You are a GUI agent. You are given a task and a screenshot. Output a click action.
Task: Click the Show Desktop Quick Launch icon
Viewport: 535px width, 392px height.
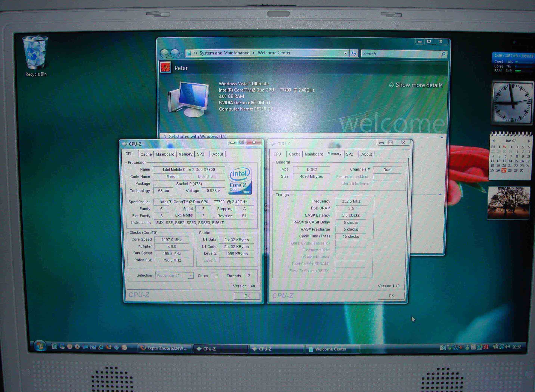86,347
